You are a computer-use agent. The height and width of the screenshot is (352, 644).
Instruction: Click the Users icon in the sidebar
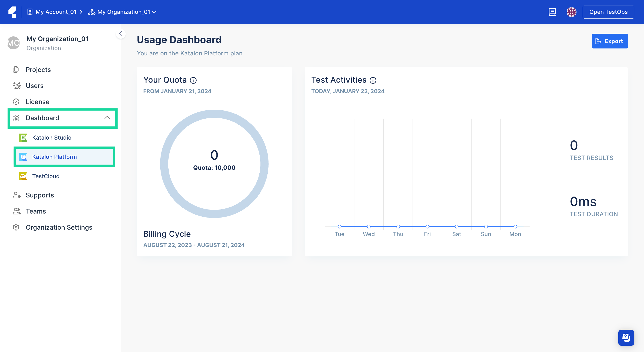[x=17, y=85]
